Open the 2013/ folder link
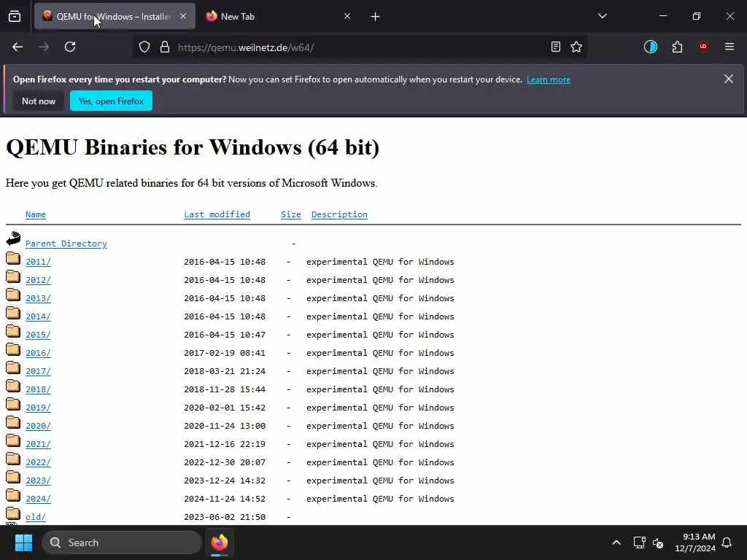The width and height of the screenshot is (747, 560). 38,298
